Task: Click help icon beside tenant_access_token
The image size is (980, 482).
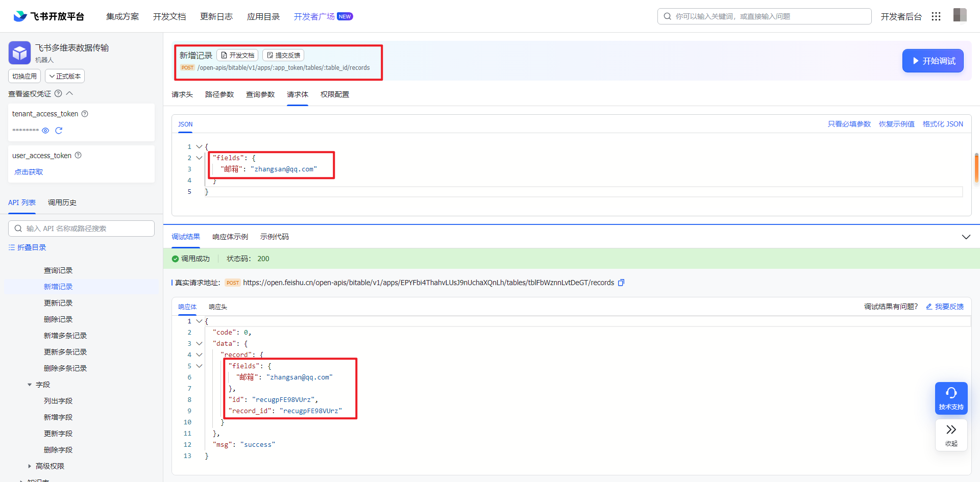Action: click(x=85, y=114)
